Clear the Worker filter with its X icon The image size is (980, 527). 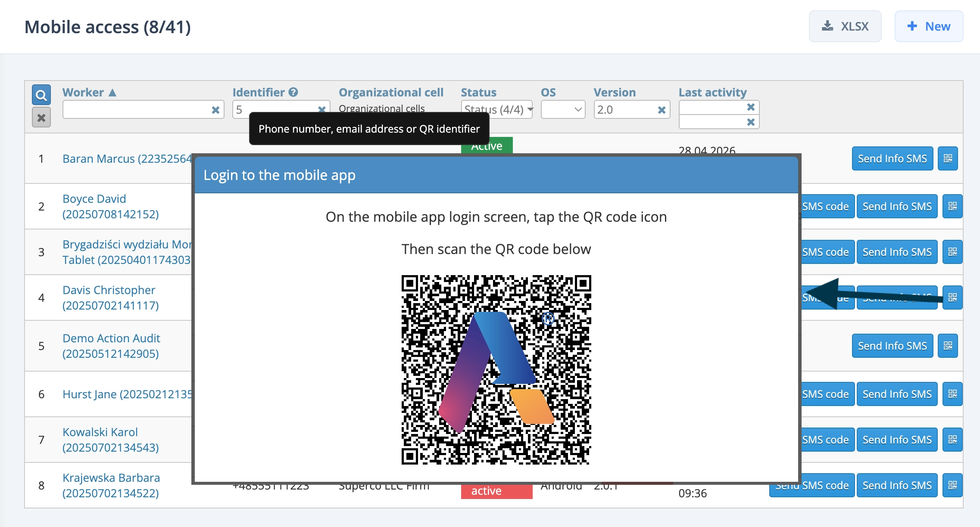pos(215,110)
